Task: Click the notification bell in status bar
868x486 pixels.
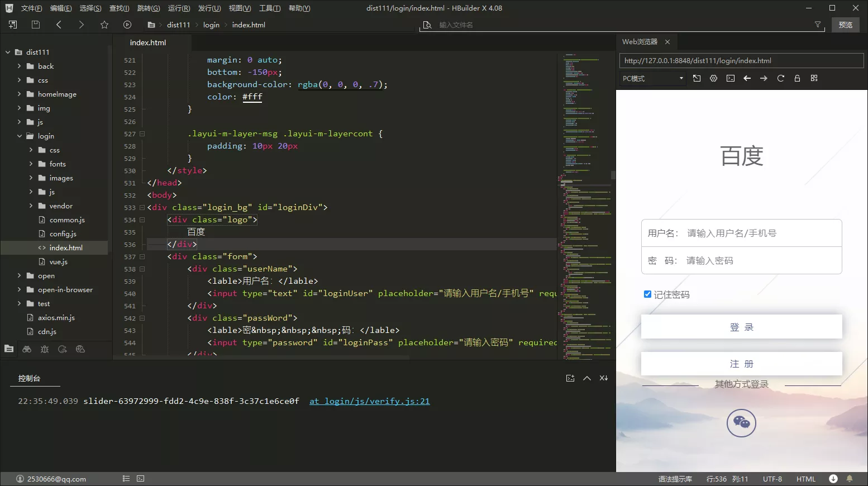Action: pyautogui.click(x=850, y=479)
